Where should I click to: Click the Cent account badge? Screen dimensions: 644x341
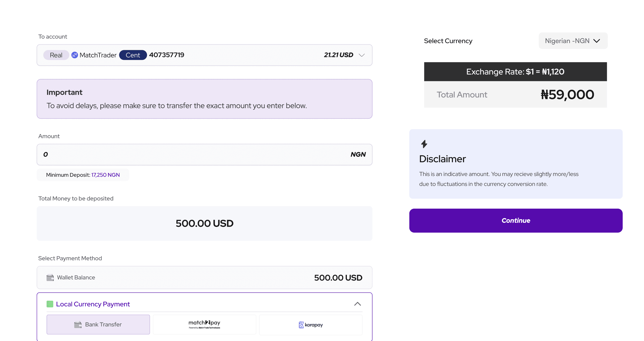click(x=133, y=55)
